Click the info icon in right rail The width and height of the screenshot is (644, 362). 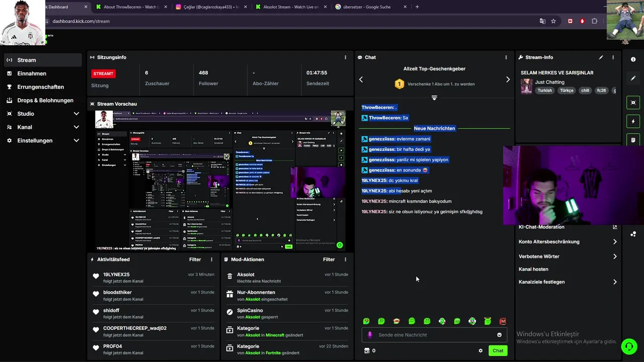(633, 59)
